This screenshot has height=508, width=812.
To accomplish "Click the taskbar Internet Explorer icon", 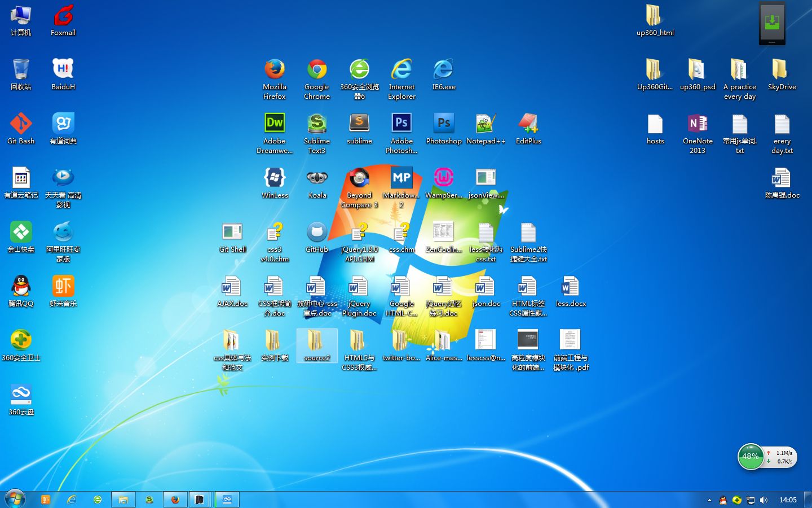I will (72, 500).
